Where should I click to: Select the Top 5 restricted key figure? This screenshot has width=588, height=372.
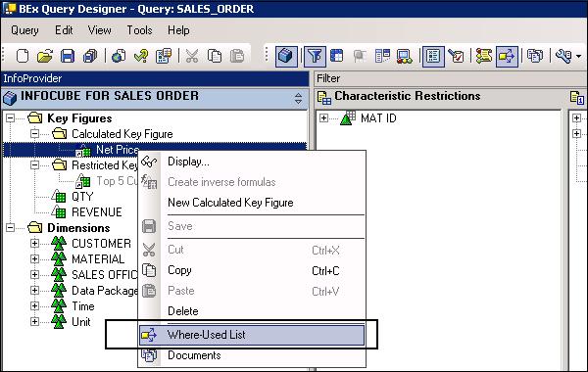click(117, 181)
